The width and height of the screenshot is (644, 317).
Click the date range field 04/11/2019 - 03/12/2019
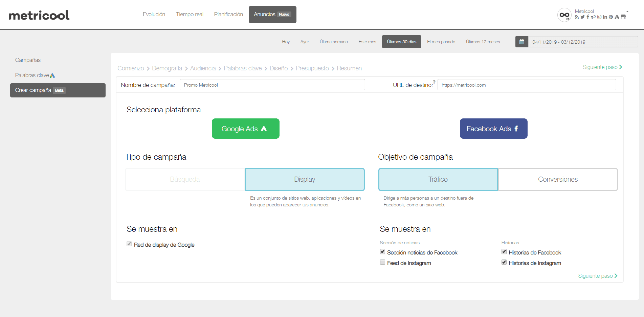pos(583,42)
